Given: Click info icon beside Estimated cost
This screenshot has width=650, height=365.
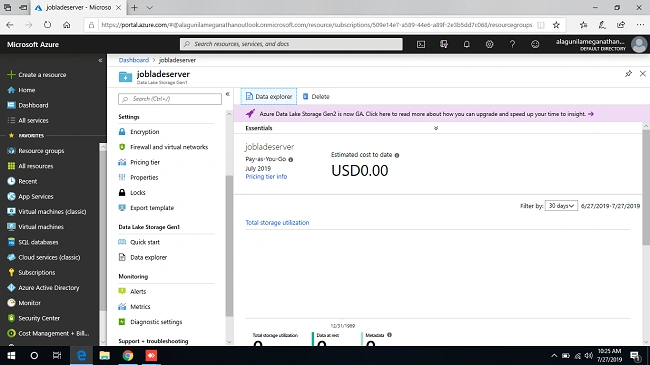Looking at the screenshot, I should [397, 156].
